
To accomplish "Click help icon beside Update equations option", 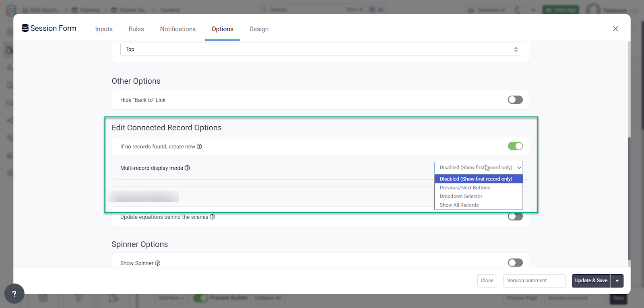I will click(x=213, y=217).
